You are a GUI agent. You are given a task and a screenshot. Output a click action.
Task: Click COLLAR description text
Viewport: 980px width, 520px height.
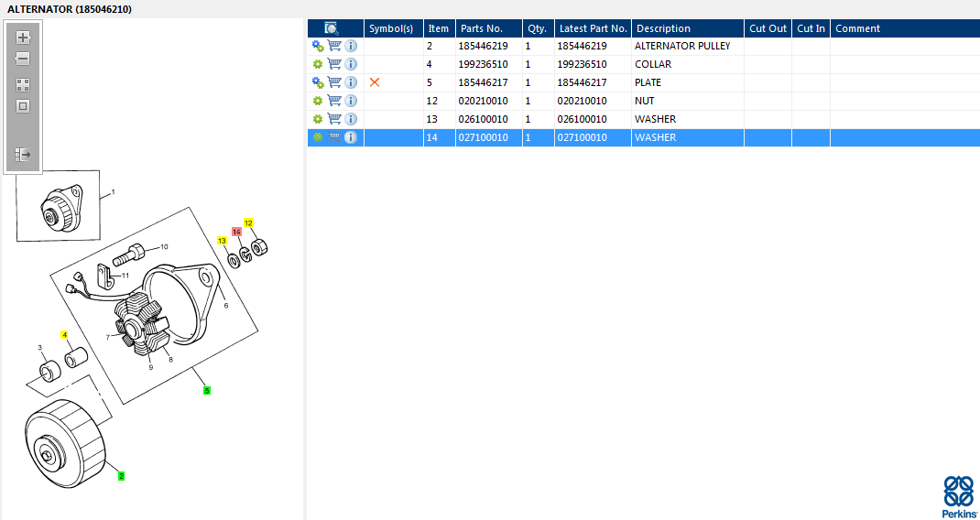tap(653, 64)
